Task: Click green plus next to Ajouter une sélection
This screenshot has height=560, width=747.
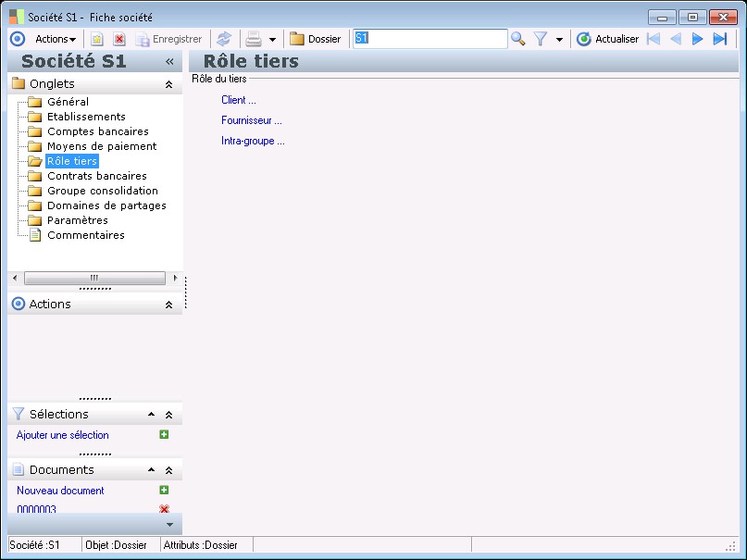Action: 164,434
